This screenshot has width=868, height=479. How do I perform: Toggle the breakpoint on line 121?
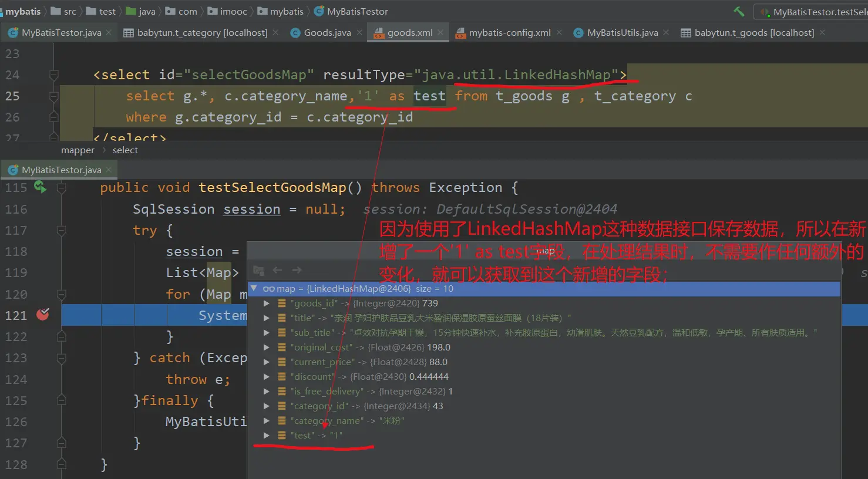point(43,315)
